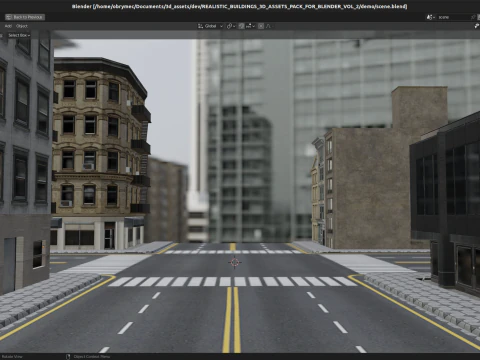This screenshot has width=480, height=360.
Task: Open the Add menu
Action: tap(8, 26)
